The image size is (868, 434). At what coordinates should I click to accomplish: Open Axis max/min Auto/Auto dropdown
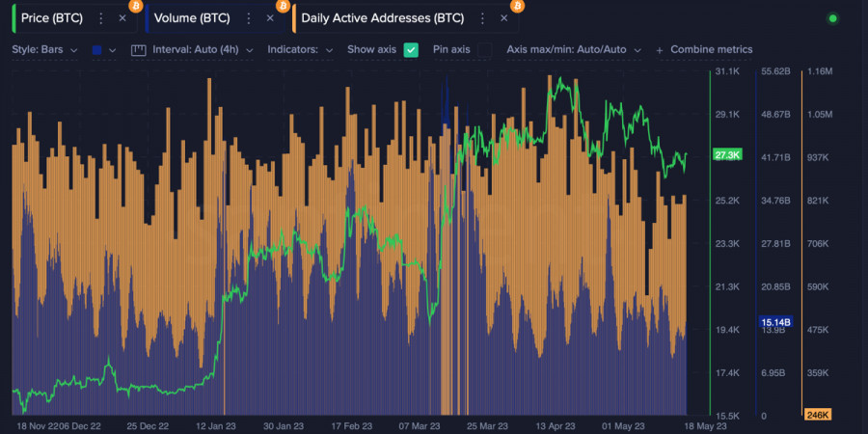(573, 49)
